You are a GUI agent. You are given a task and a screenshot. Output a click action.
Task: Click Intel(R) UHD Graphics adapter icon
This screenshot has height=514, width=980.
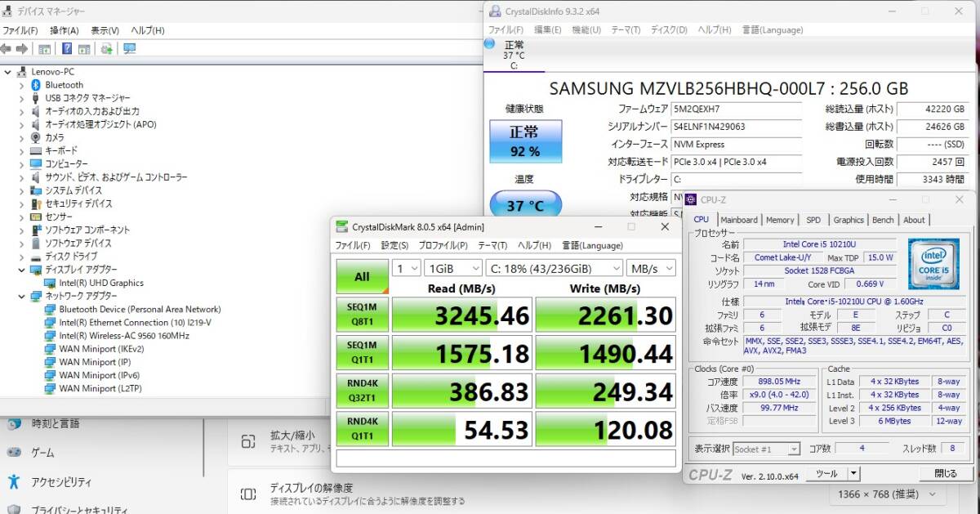pos(51,283)
